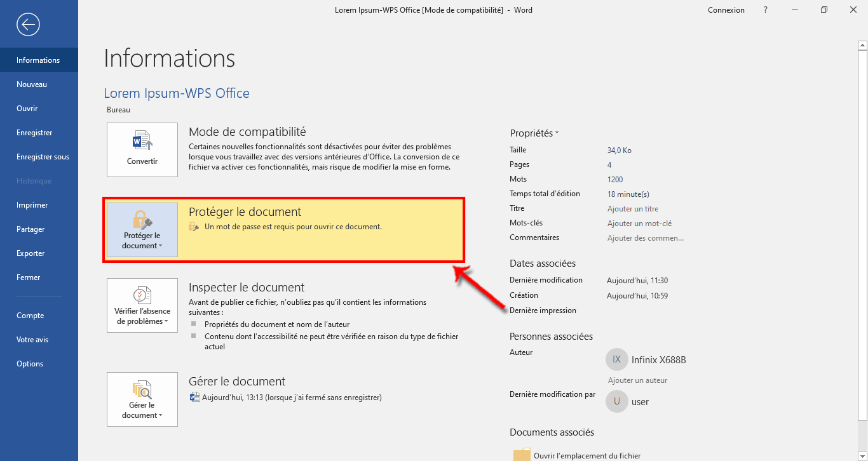Image resolution: width=868 pixels, height=461 pixels.
Task: Go to Nouveau in the sidebar
Action: click(39, 84)
